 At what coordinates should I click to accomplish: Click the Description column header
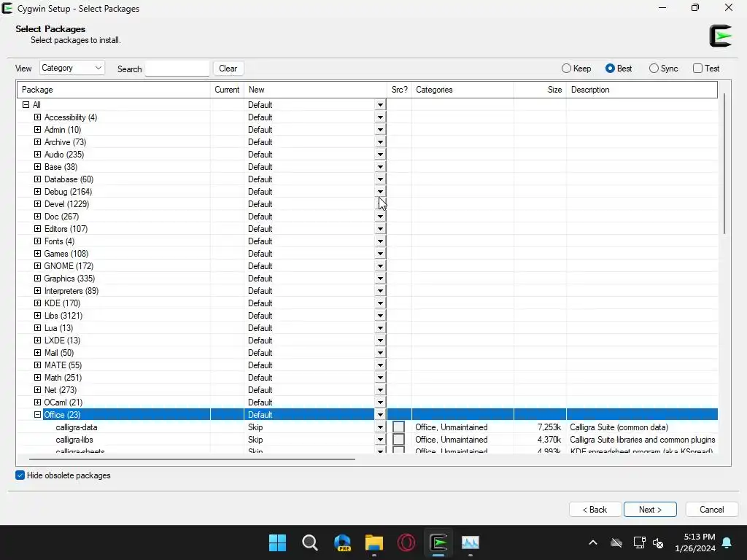[x=642, y=90]
